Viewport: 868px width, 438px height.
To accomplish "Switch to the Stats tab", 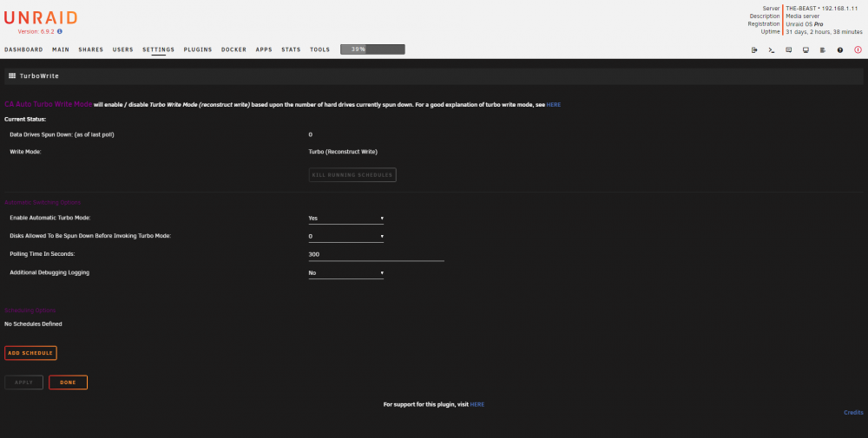I will pos(291,49).
